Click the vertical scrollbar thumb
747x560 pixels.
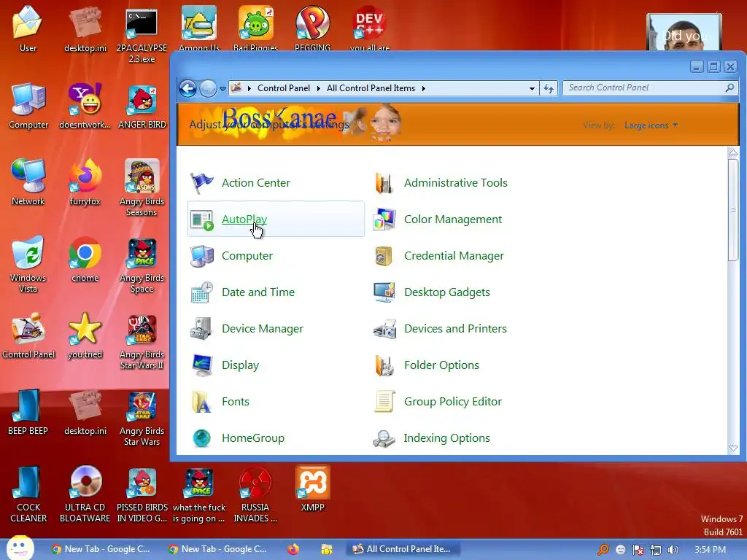tap(733, 209)
